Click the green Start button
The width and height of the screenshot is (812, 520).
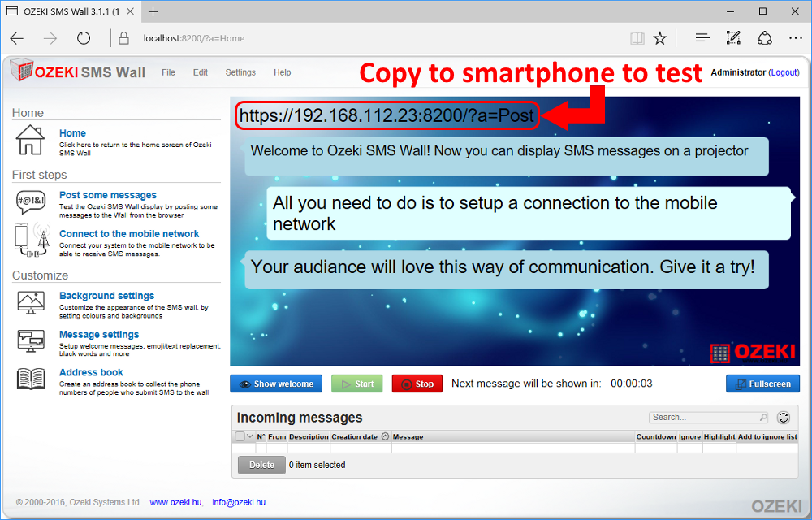[x=356, y=383]
